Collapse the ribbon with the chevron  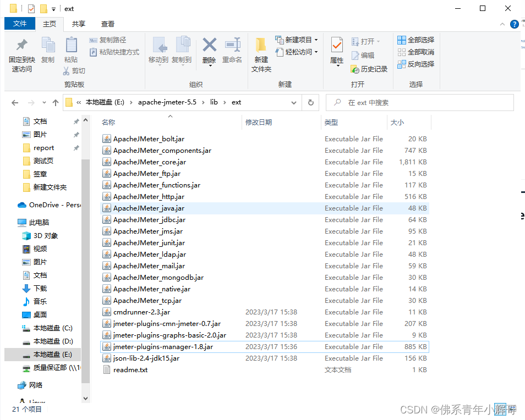pos(502,24)
